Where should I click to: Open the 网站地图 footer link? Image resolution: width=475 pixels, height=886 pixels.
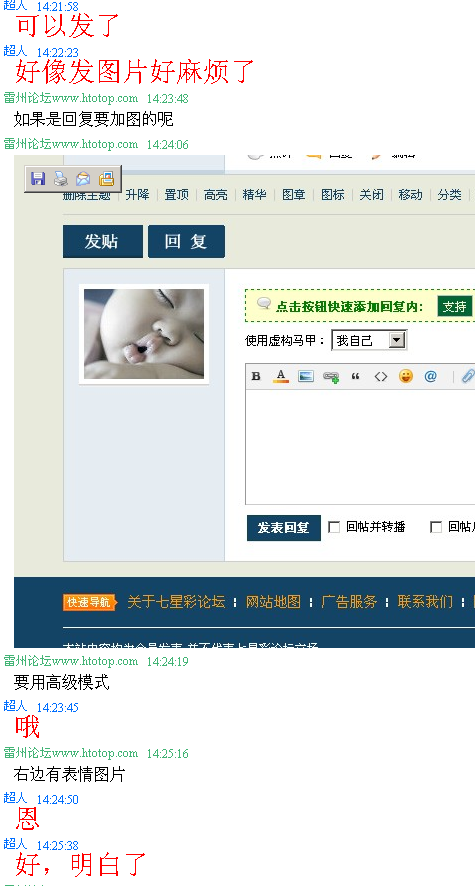273,602
